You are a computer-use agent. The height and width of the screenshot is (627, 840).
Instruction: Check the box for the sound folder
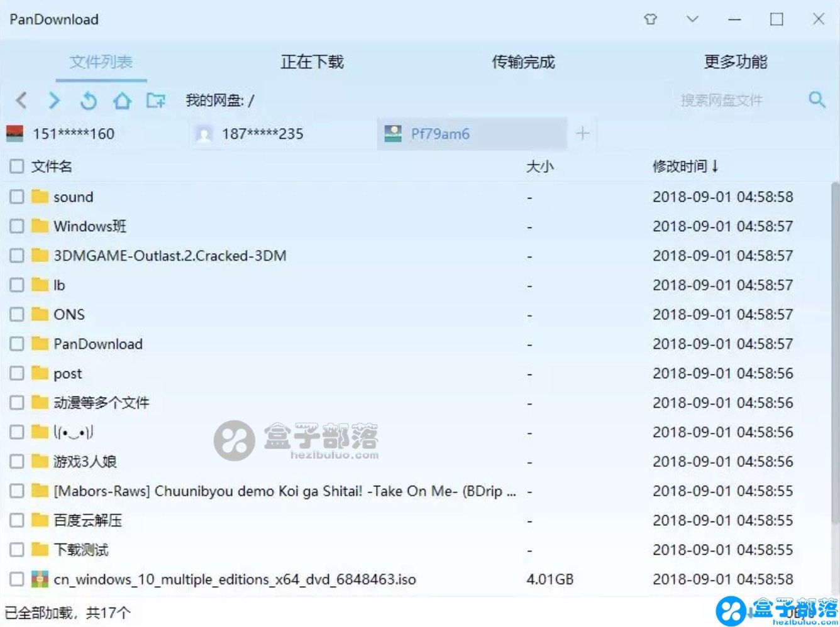17,197
